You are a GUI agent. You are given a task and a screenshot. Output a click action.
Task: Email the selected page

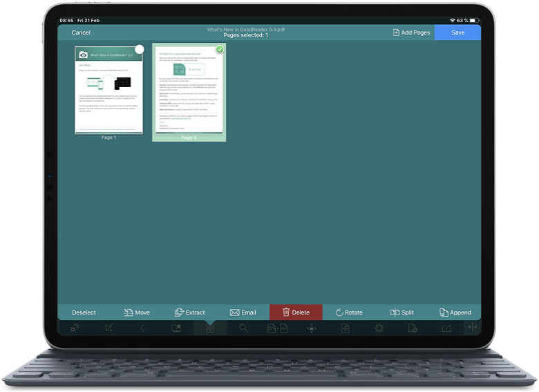pyautogui.click(x=243, y=312)
